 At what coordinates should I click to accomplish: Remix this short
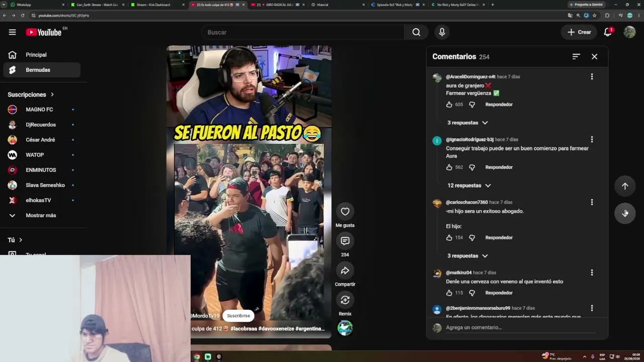[345, 300]
